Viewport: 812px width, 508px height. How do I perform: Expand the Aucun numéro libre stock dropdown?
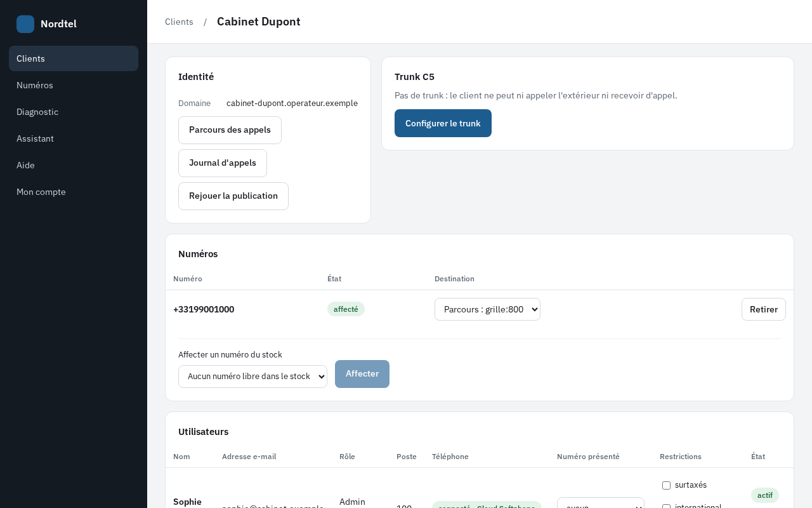pyautogui.click(x=252, y=377)
